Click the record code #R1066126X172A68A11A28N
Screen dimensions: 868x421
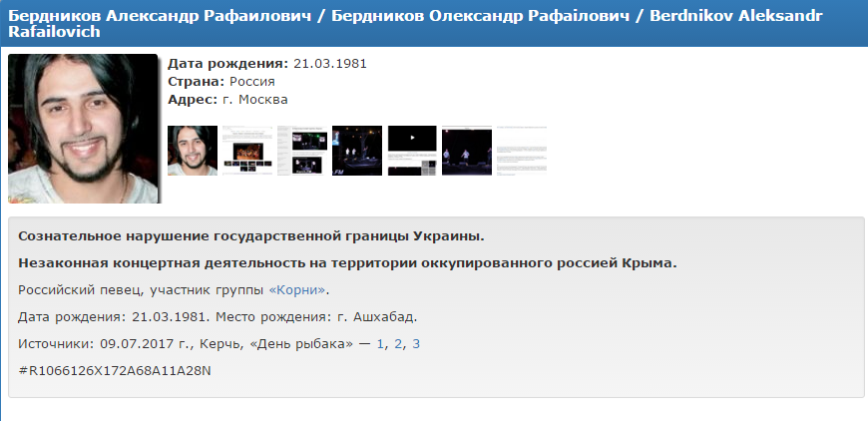pyautogui.click(x=116, y=371)
